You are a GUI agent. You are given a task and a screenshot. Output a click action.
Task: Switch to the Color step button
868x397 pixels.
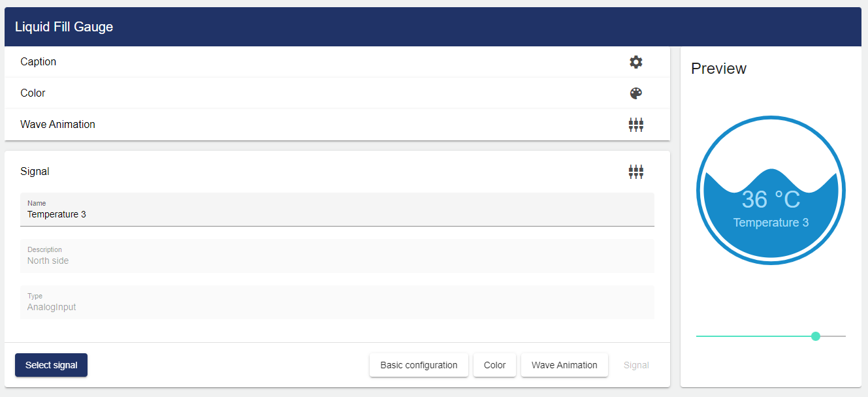click(494, 365)
